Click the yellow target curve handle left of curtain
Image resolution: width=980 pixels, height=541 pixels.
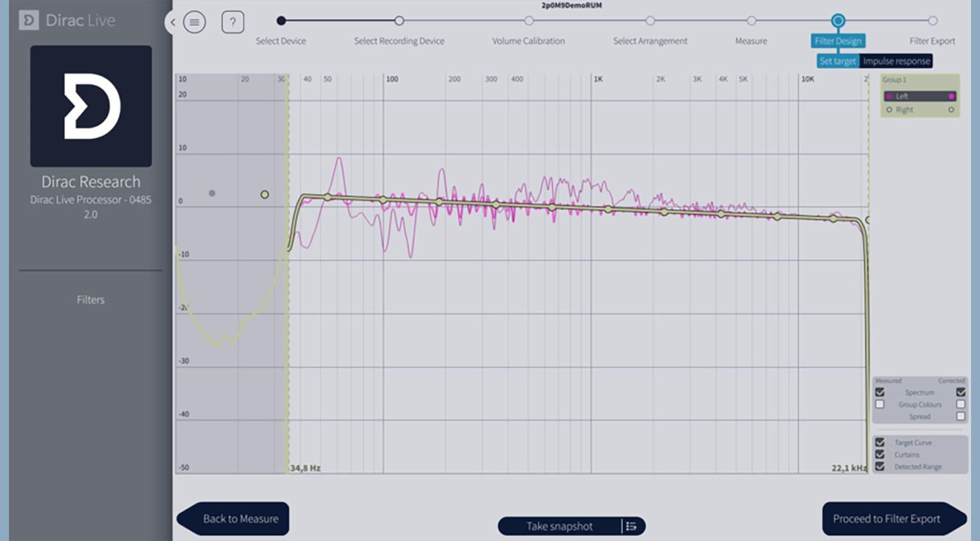tap(265, 194)
